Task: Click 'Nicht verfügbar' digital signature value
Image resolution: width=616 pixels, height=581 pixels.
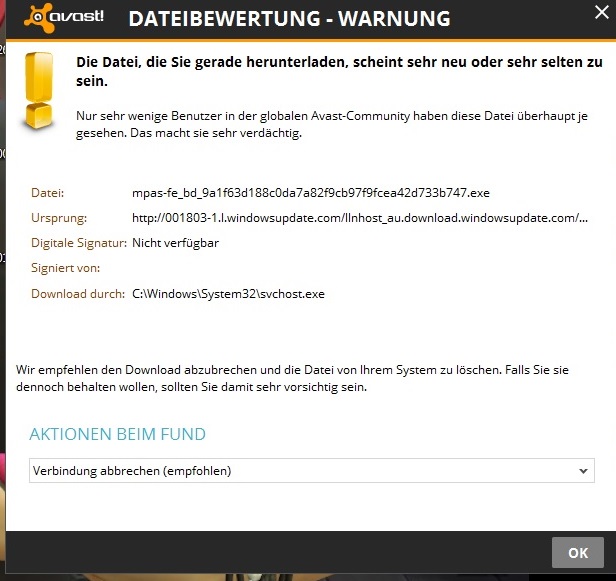Action: (175, 243)
